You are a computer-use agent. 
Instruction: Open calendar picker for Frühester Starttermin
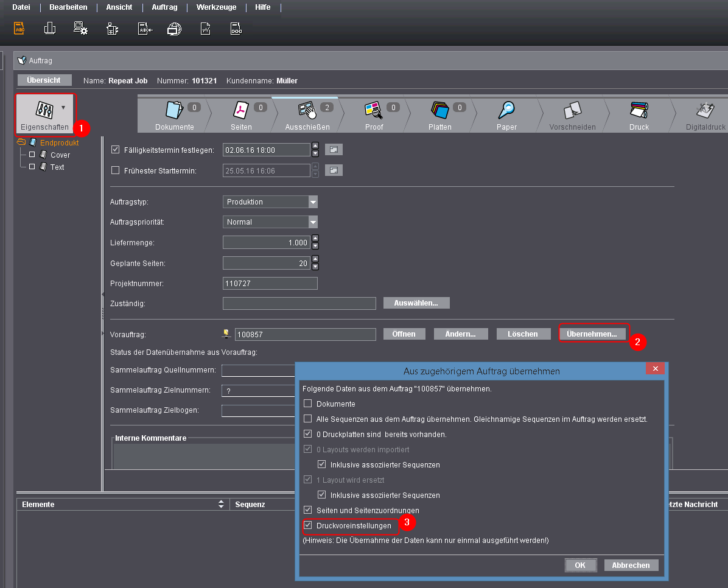pyautogui.click(x=334, y=170)
